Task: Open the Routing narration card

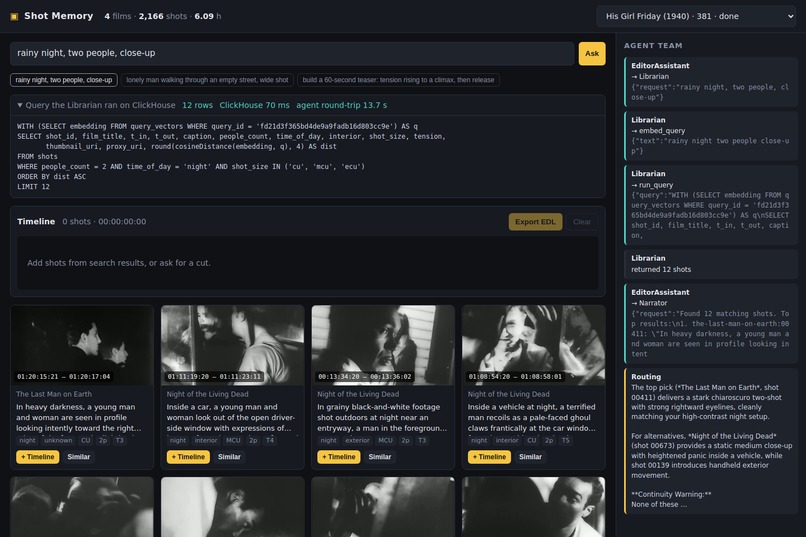Action: [711, 441]
